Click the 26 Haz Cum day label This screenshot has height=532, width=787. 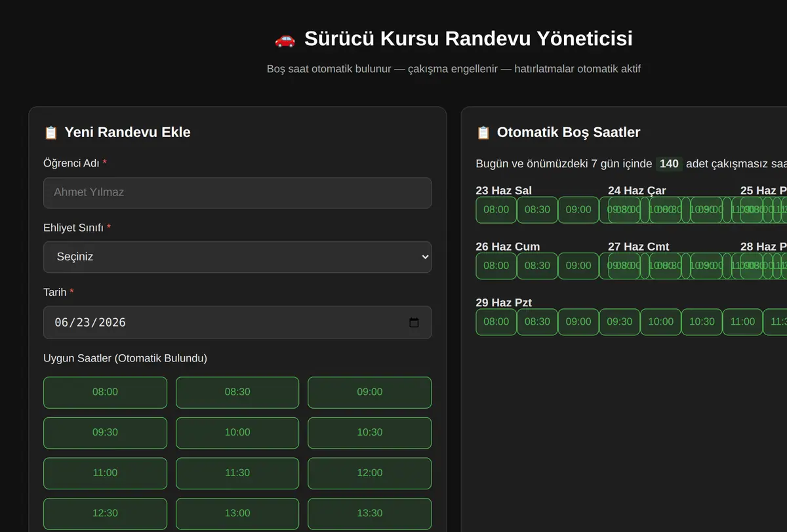click(508, 247)
